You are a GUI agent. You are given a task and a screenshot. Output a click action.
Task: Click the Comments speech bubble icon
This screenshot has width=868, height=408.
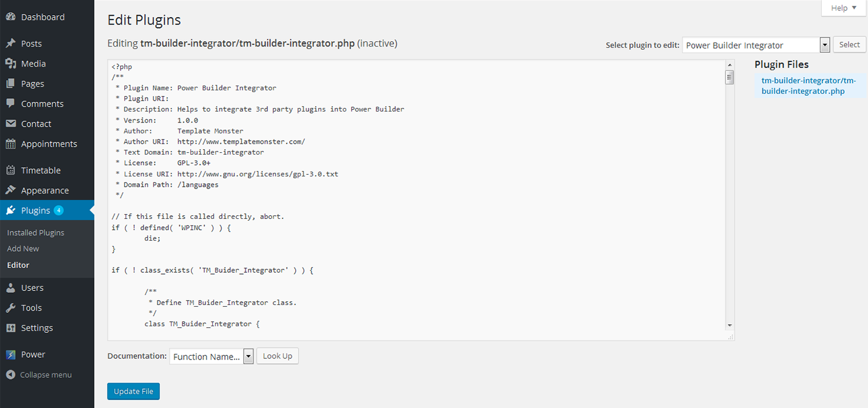pos(10,104)
